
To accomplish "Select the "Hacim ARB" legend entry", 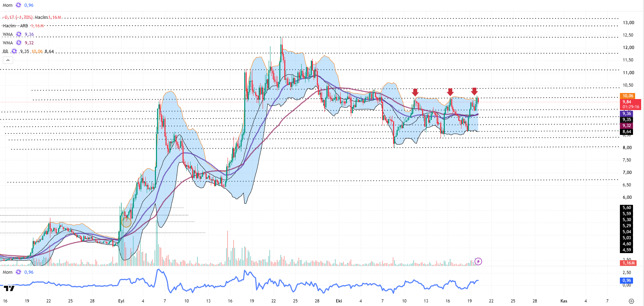I will pyautogui.click(x=15, y=26).
